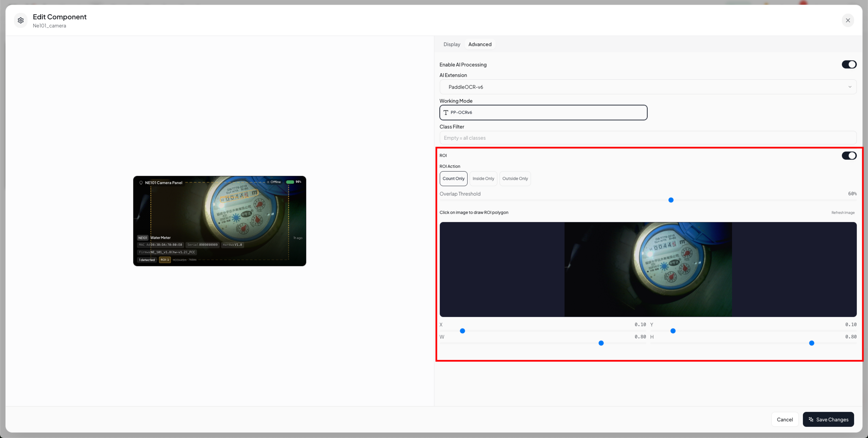Click the '1h ago' timestamp in preview

[x=298, y=238]
